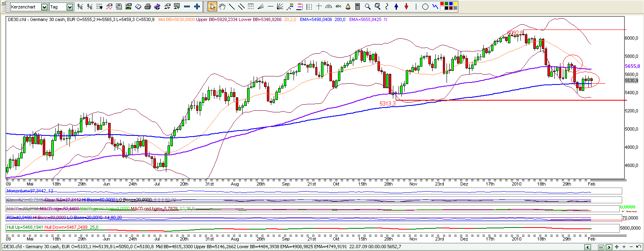644x251 pixels.
Task: Print the chart with the printer icon
Action: [x=147, y=7]
